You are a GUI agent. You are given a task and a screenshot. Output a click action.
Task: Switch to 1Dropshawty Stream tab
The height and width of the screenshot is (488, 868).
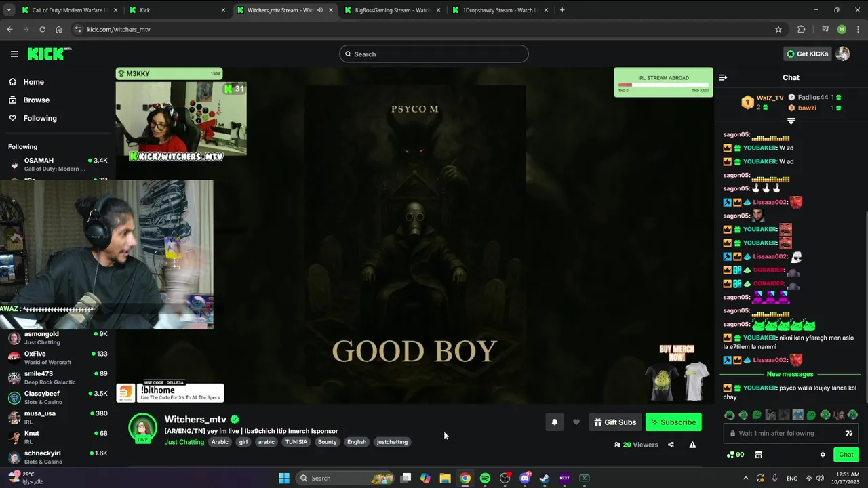[x=499, y=10]
